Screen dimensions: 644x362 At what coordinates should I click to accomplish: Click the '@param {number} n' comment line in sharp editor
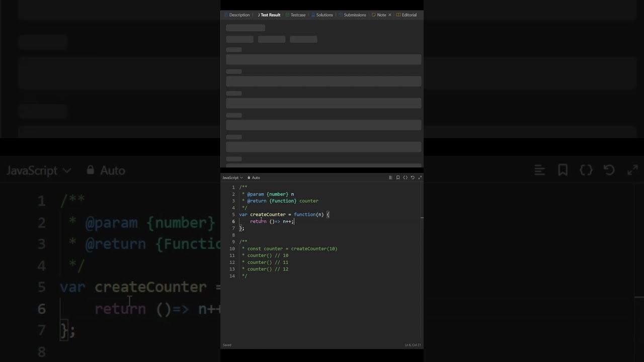click(270, 194)
